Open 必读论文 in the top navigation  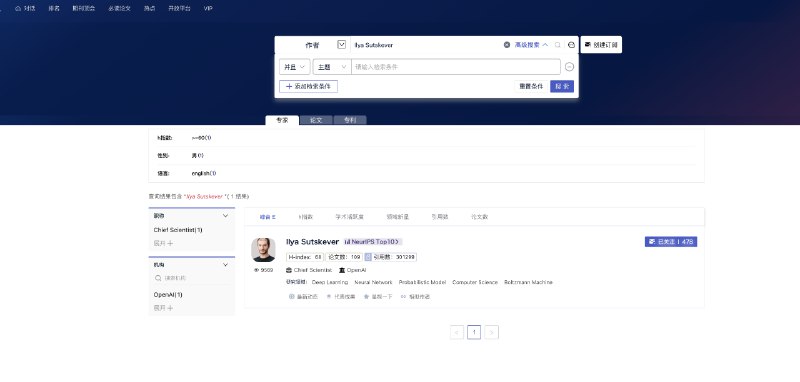click(x=119, y=9)
